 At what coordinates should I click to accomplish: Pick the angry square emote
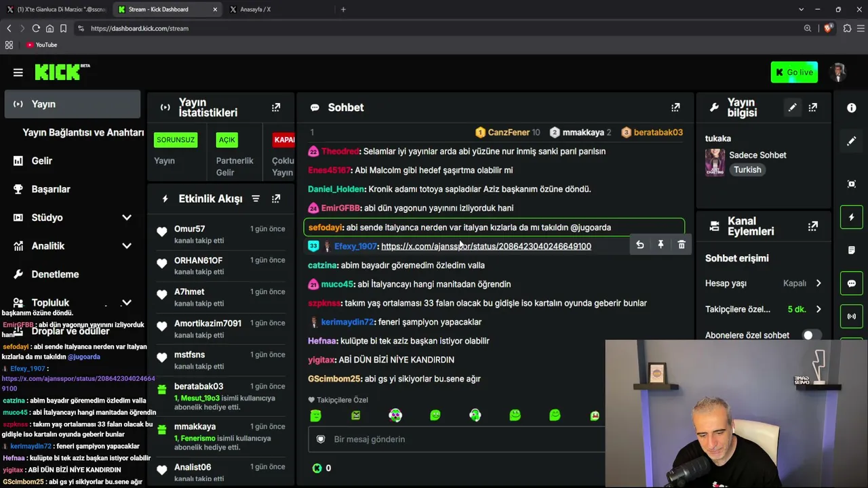[x=355, y=415]
